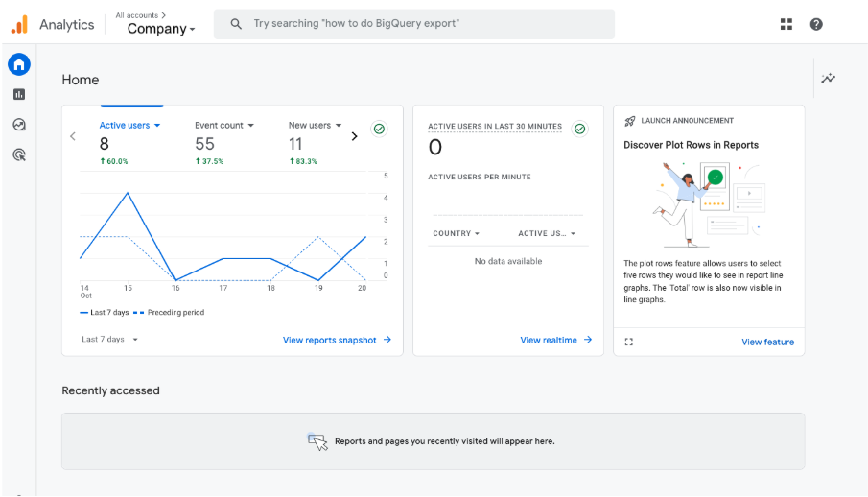Open the Event count metric dropdown

tap(224, 126)
